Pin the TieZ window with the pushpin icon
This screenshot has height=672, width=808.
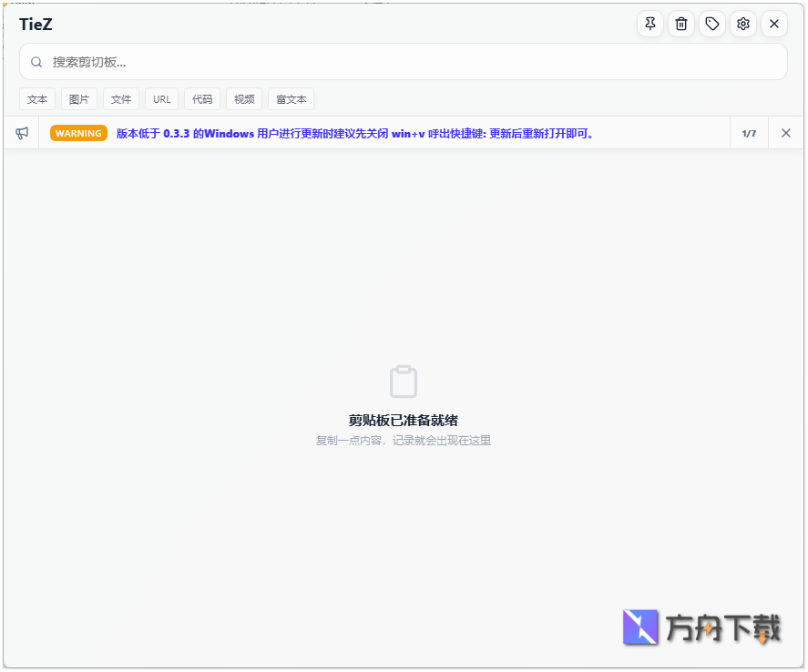coord(649,24)
